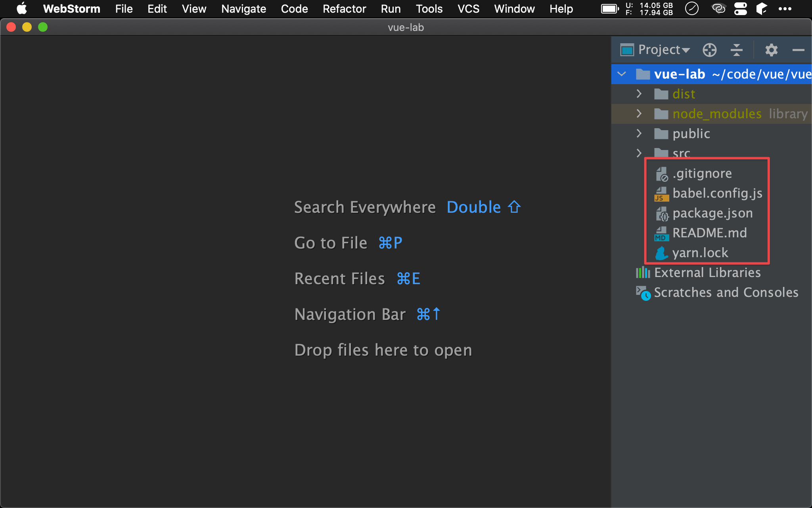Click the .gitignore file icon
812x508 pixels.
click(661, 174)
